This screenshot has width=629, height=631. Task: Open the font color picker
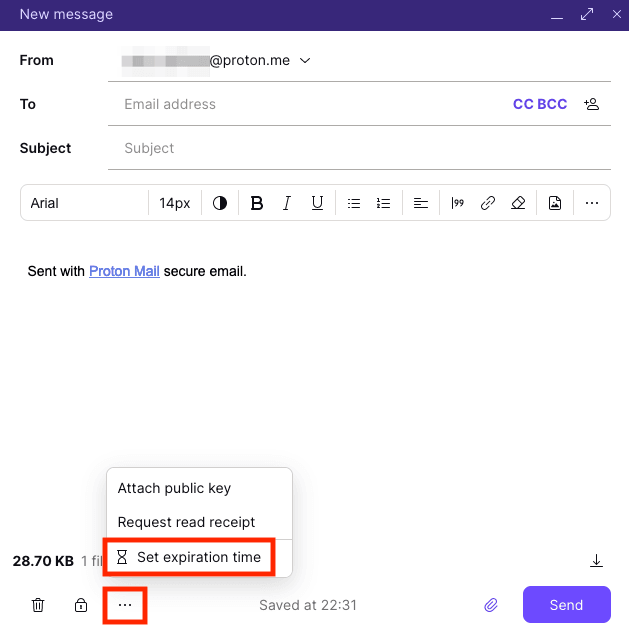click(220, 203)
